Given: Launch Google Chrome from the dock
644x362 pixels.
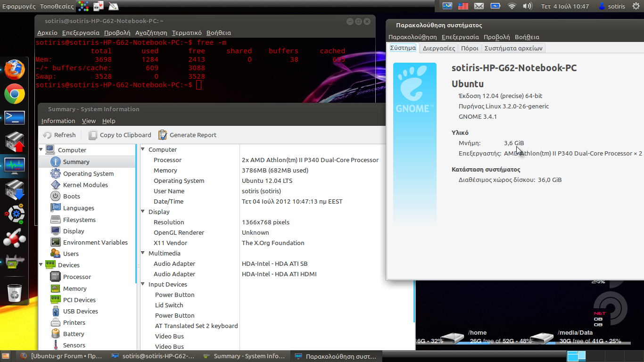Looking at the screenshot, I should [15, 94].
